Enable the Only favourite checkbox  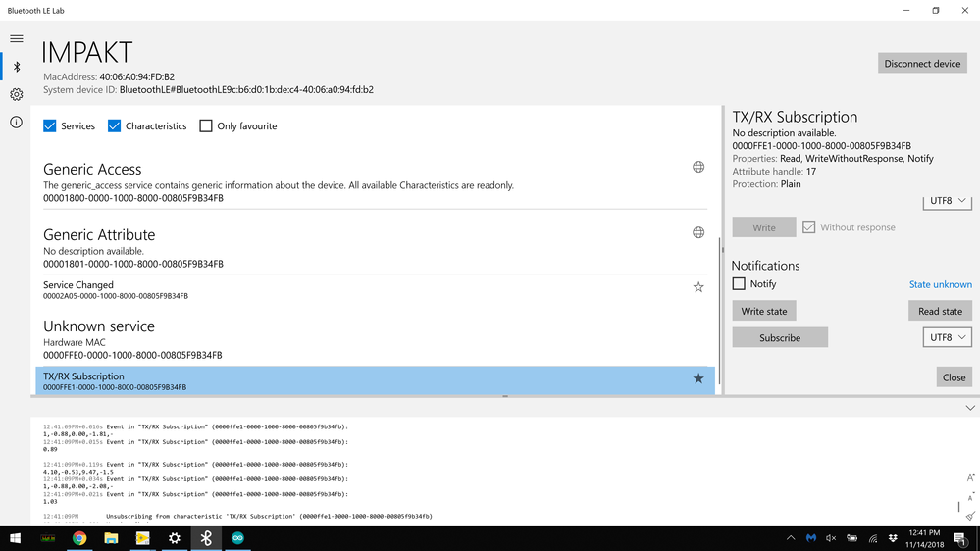(x=206, y=126)
